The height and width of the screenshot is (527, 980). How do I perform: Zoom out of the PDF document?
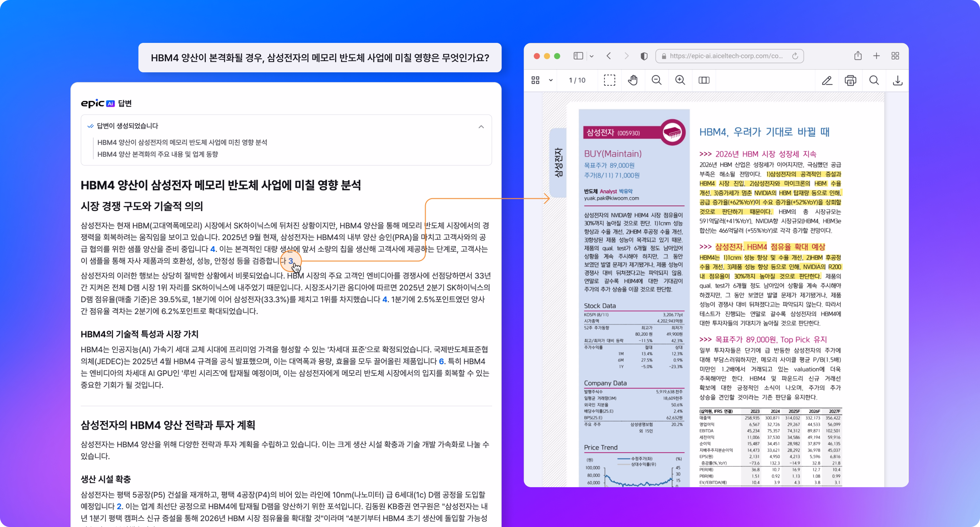[x=656, y=80]
